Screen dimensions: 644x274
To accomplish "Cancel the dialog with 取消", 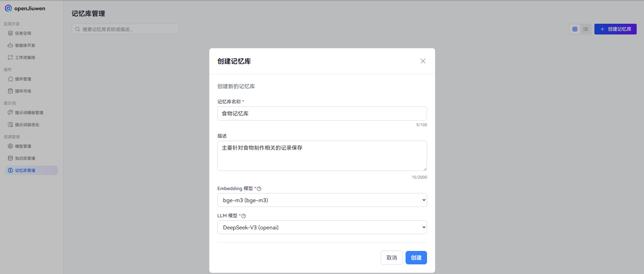I will click(391, 258).
